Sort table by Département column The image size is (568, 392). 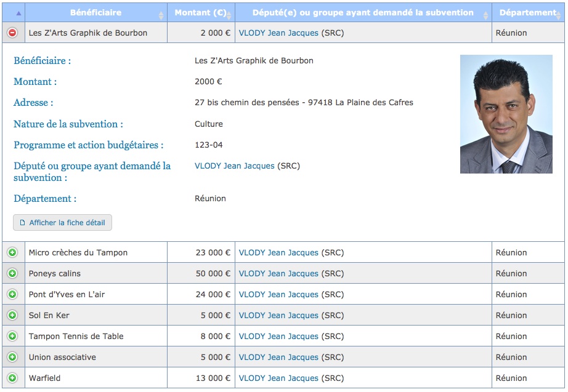(528, 13)
